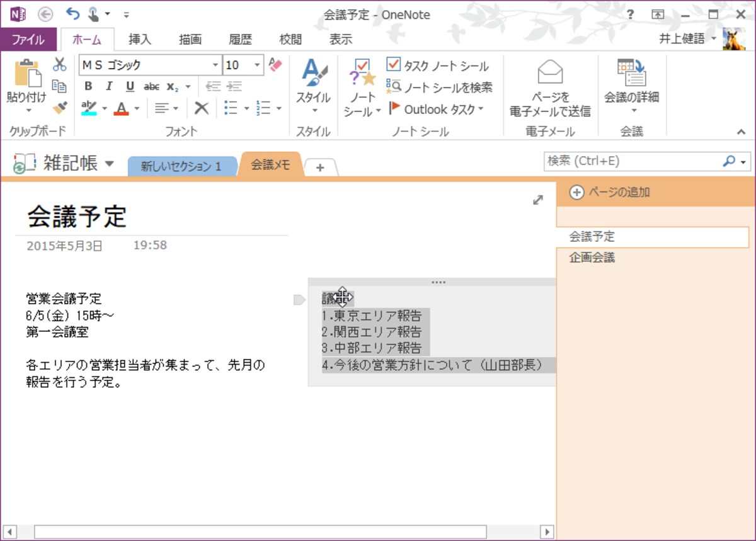The height and width of the screenshot is (541, 756).
Task: Click the Clear Formatting eraser icon
Action: (275, 64)
